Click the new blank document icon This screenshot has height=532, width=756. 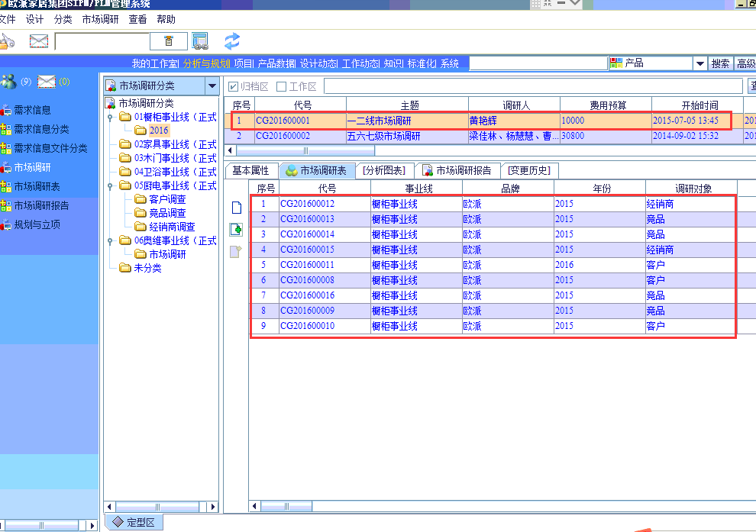(236, 207)
